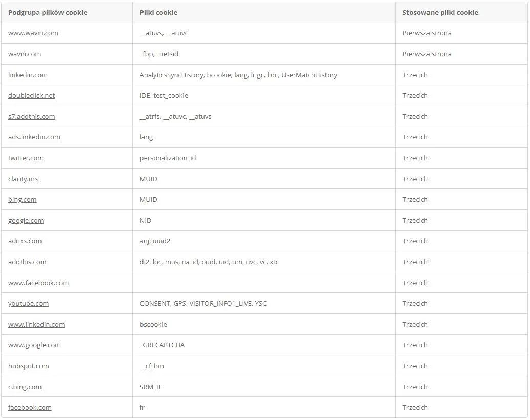Click the clarity.ms link
This screenshot has height=420, width=530.
[23, 179]
